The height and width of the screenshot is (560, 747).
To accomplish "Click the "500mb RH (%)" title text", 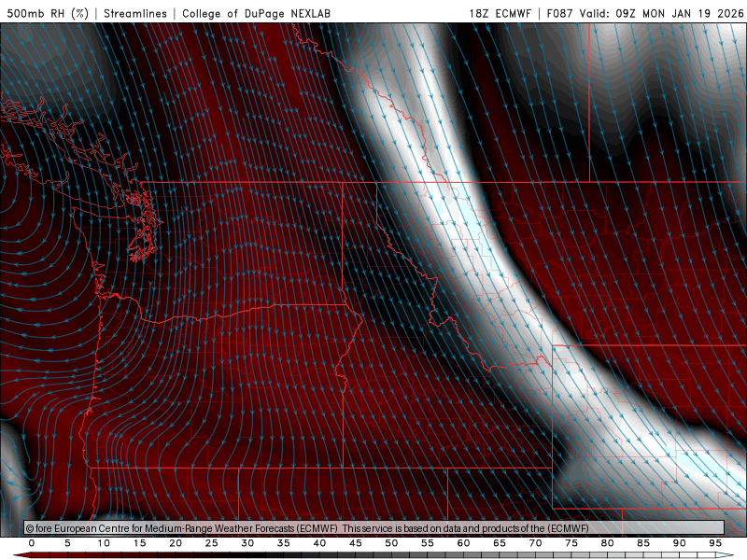I will [x=48, y=13].
